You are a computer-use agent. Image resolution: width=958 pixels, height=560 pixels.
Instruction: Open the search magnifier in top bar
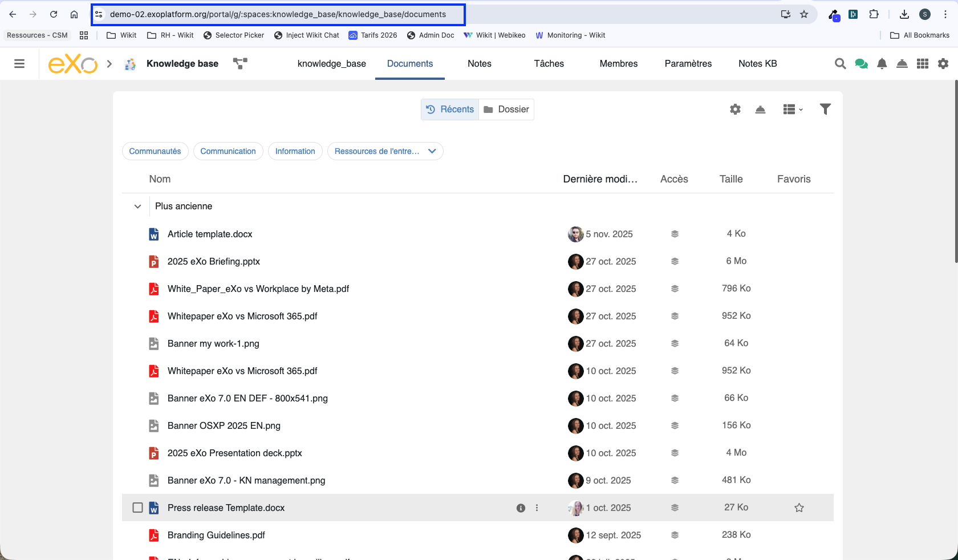840,64
